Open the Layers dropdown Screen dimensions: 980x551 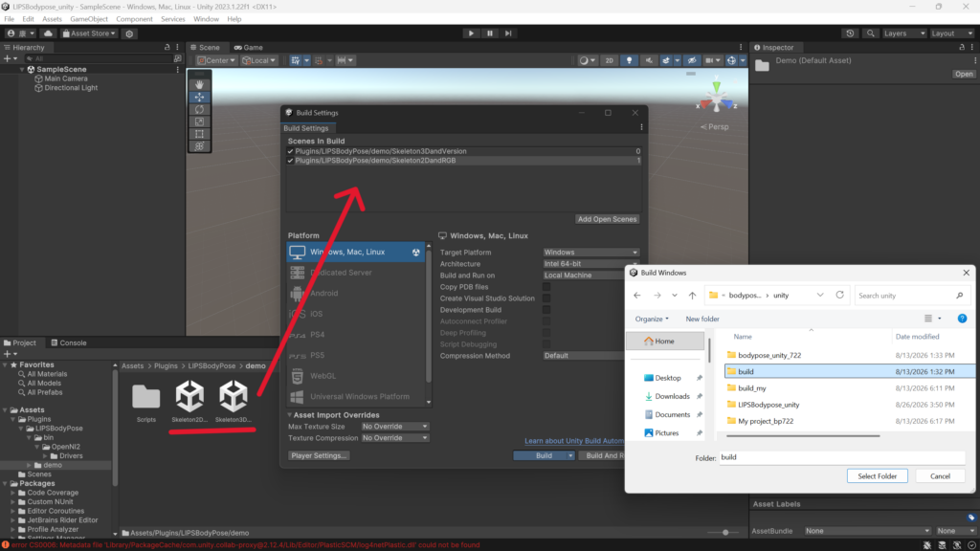[x=903, y=33]
